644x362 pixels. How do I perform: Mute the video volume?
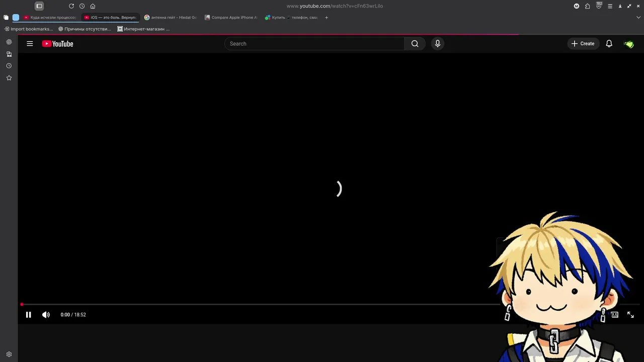tap(46, 315)
